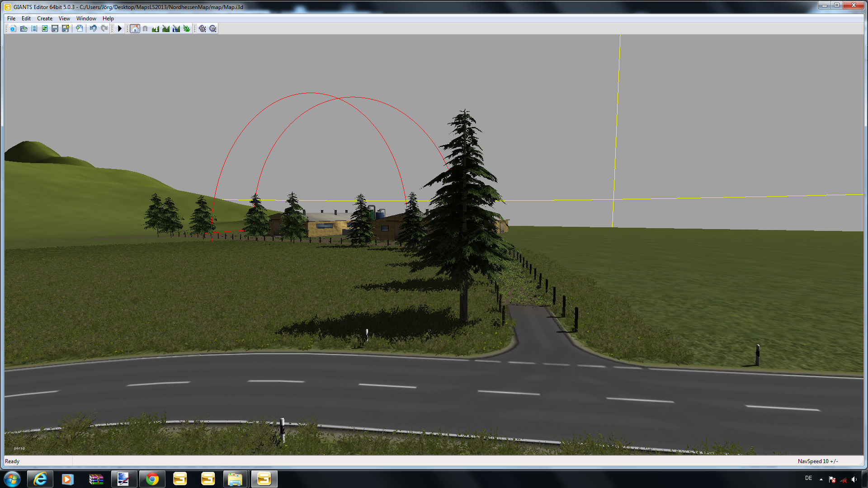Click the Undo arrow icon

pos(93,28)
